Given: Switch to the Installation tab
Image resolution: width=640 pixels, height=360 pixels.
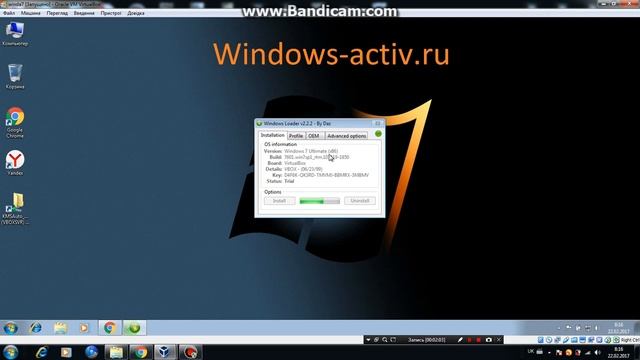Looking at the screenshot, I should click(272, 136).
